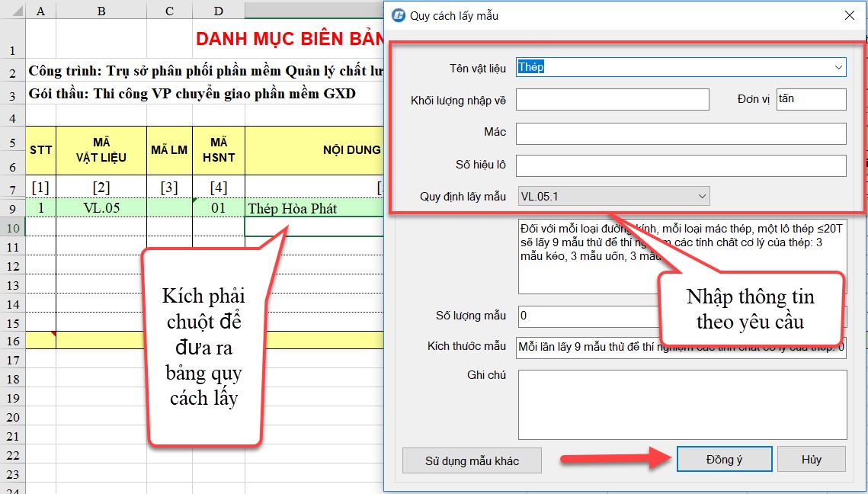Screen dimensions: 868x494
Task: Select column header B
Action: pyautogui.click(x=101, y=10)
